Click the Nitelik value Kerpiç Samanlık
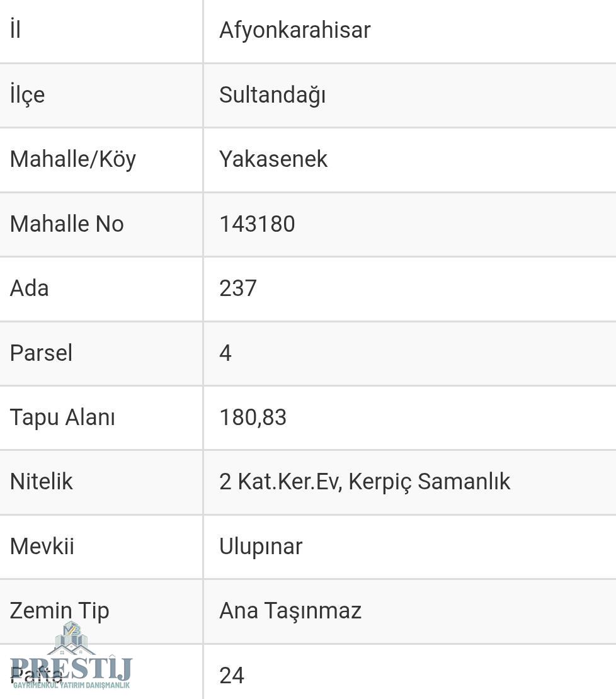The height and width of the screenshot is (699, 616). click(429, 482)
